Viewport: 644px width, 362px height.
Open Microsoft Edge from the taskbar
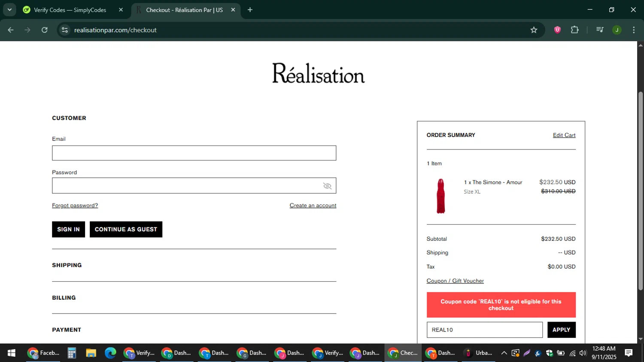click(110, 353)
